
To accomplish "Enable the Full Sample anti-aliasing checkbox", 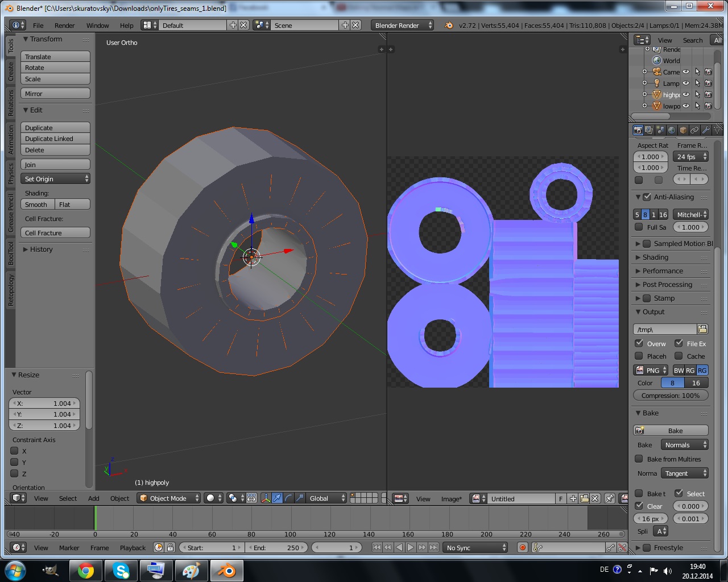I will point(639,227).
